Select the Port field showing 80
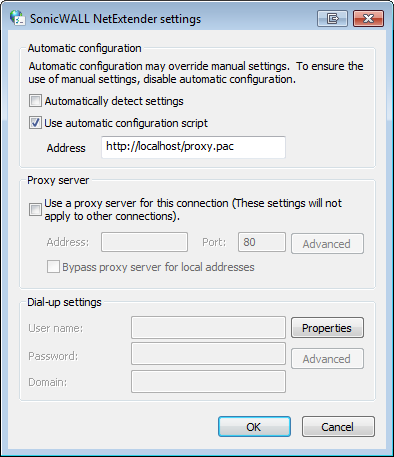The width and height of the screenshot is (394, 457). coord(262,242)
